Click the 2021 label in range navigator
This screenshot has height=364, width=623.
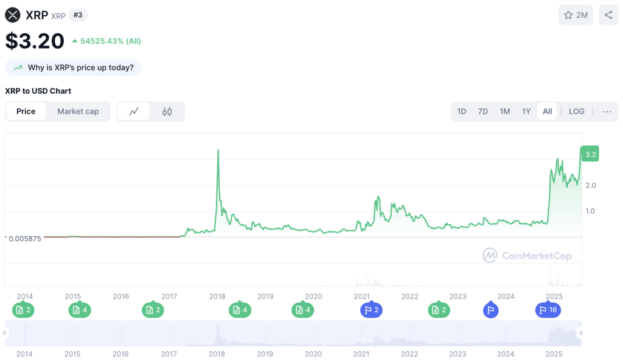[x=361, y=354]
